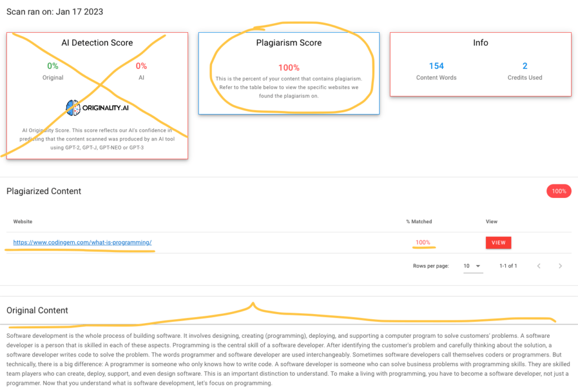578x392 pixels.
Task: Click the green 0% Original score
Action: [x=52, y=66]
